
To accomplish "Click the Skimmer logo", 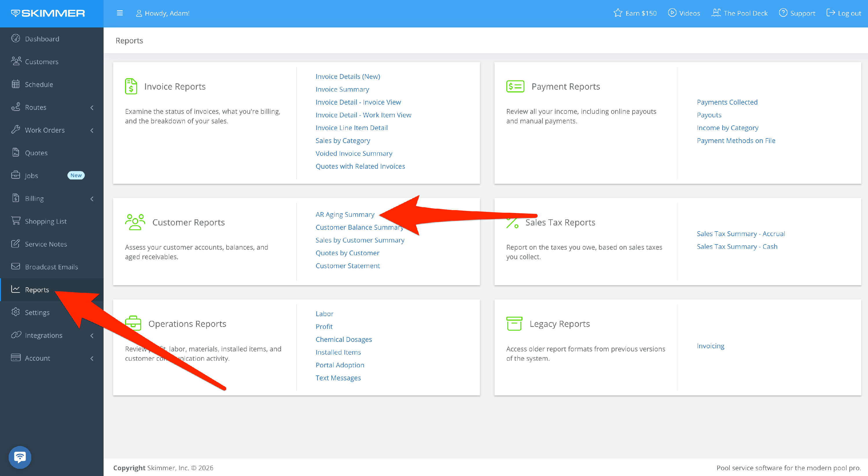I will 48,13.
